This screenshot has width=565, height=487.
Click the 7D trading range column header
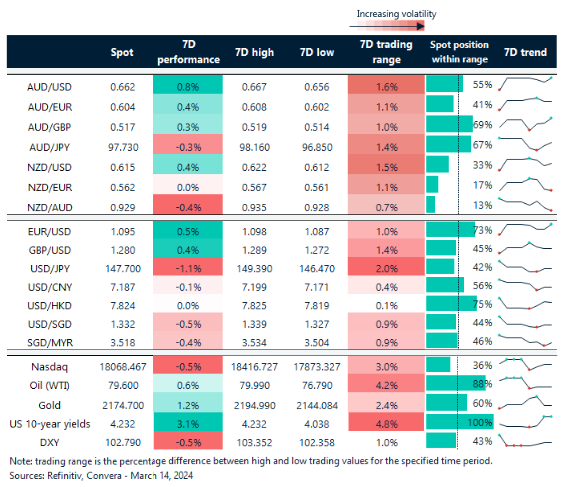(386, 52)
